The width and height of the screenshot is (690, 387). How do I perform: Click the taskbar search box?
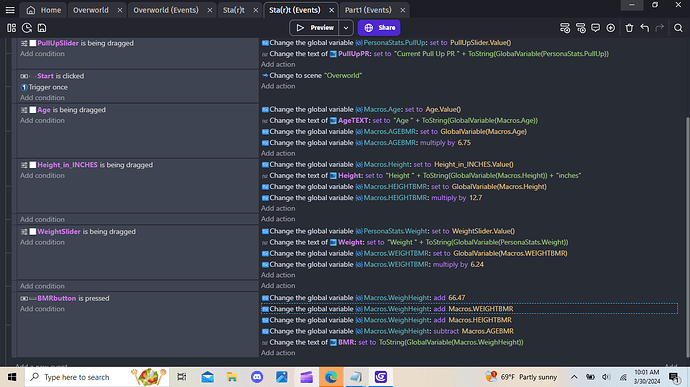(x=97, y=377)
